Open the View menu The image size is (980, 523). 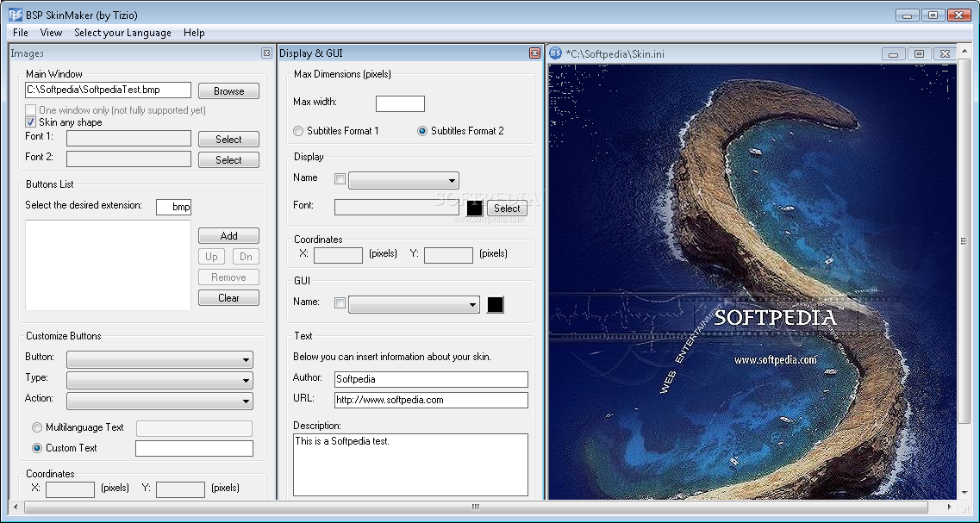pyautogui.click(x=51, y=33)
